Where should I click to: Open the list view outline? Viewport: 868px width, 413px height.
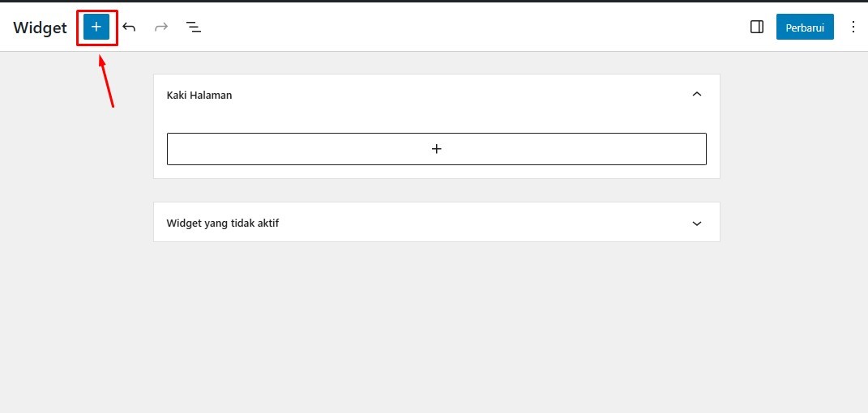193,27
